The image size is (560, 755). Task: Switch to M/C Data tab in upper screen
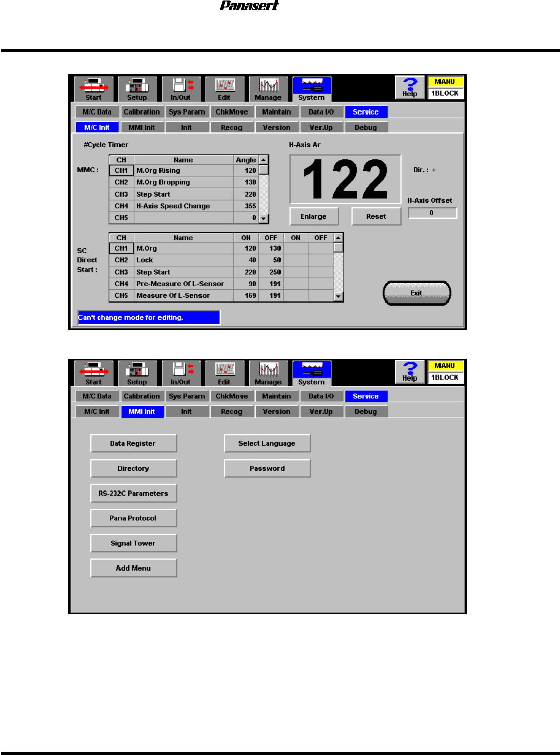(x=97, y=112)
